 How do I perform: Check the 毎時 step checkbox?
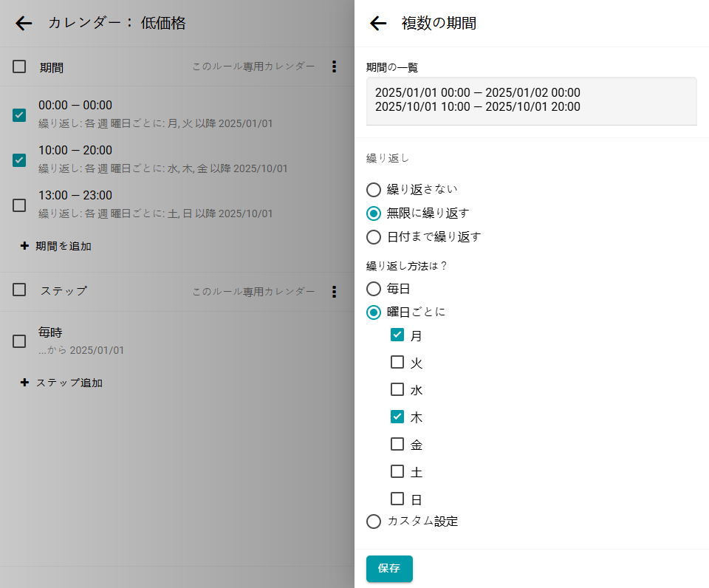(x=19, y=341)
